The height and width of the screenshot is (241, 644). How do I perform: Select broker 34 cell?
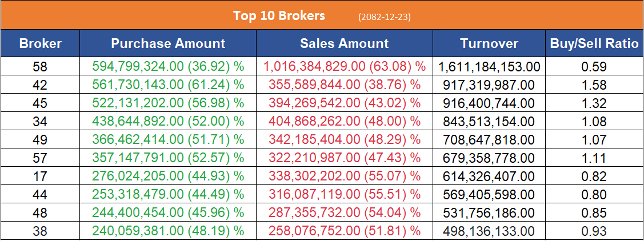point(40,122)
